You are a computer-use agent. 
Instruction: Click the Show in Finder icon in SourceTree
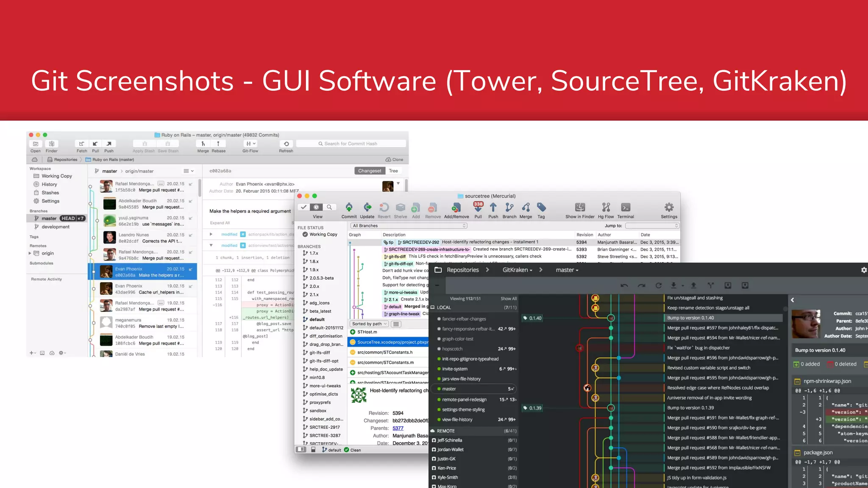click(580, 207)
